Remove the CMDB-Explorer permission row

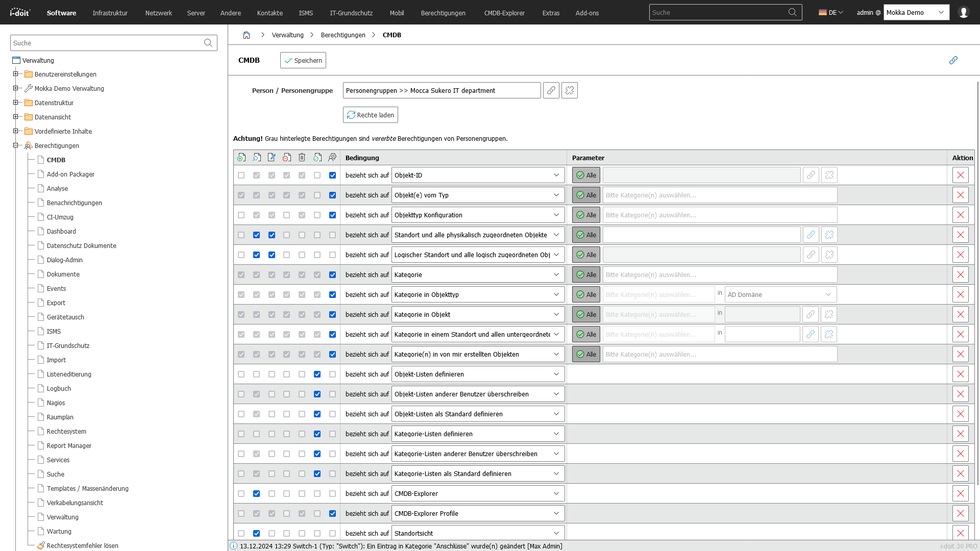coord(961,493)
